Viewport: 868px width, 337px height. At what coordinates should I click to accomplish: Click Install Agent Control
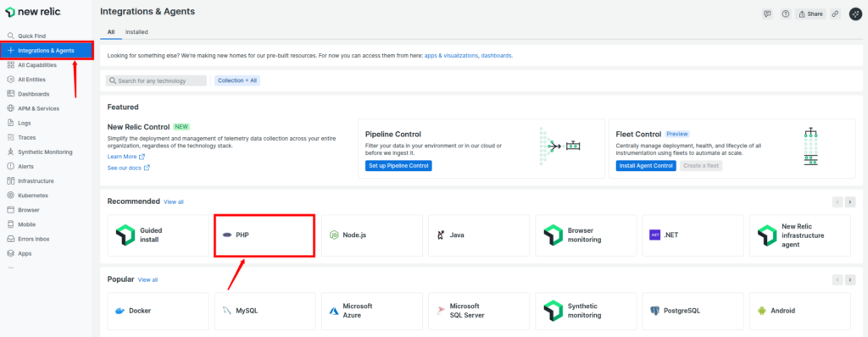pyautogui.click(x=646, y=165)
